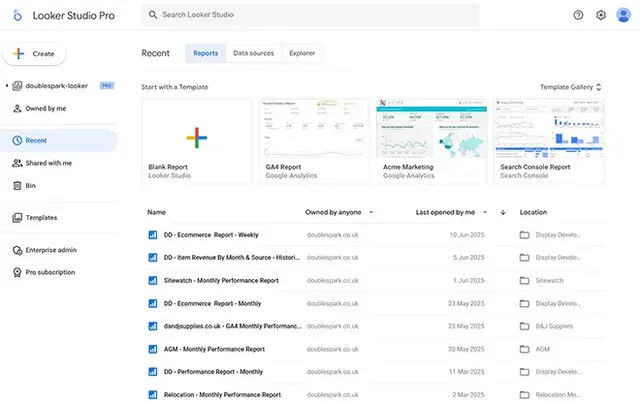Open the Last opened by me dropdown
The width and height of the screenshot is (640, 404).
tap(451, 212)
